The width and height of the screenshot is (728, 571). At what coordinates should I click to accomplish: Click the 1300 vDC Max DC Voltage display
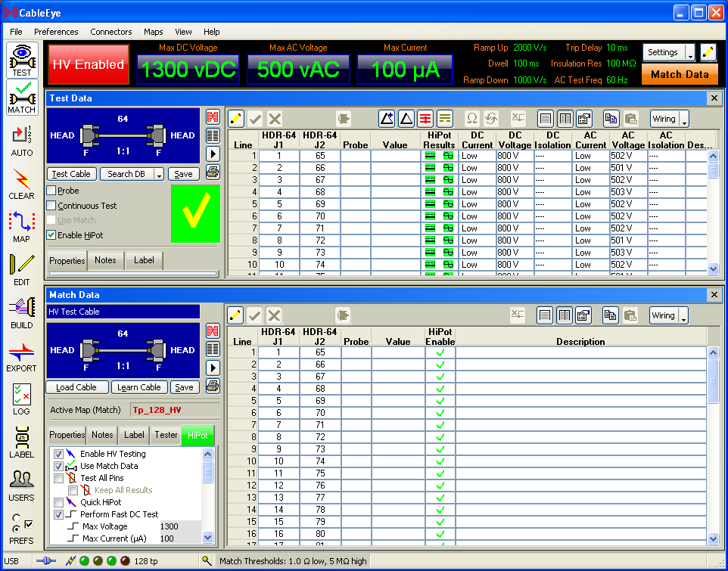pos(188,69)
